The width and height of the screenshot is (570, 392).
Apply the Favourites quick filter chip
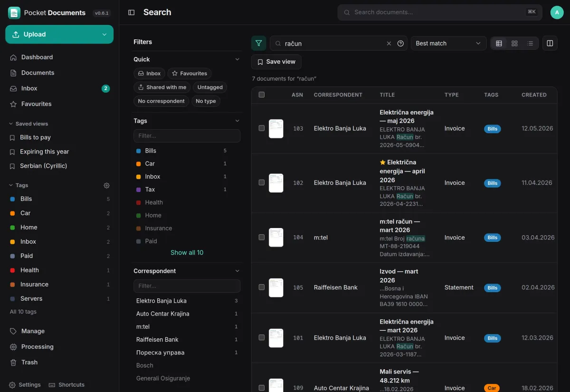pyautogui.click(x=190, y=74)
